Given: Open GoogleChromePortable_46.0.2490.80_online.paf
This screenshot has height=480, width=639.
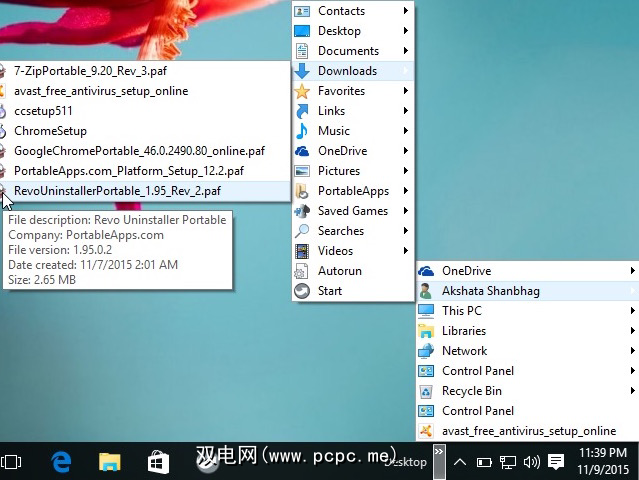Looking at the screenshot, I should [145, 151].
